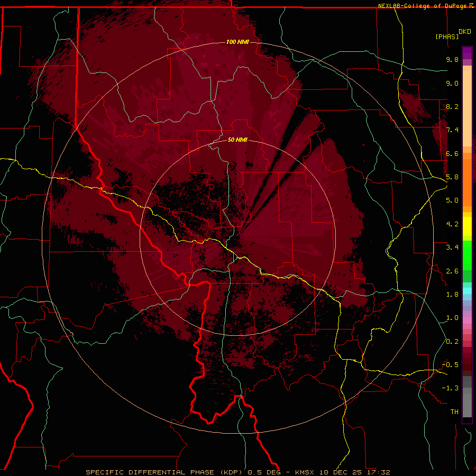The image size is (476, 476).
Task: Click the yellow band of the color bar
Action: pyautogui.click(x=467, y=226)
